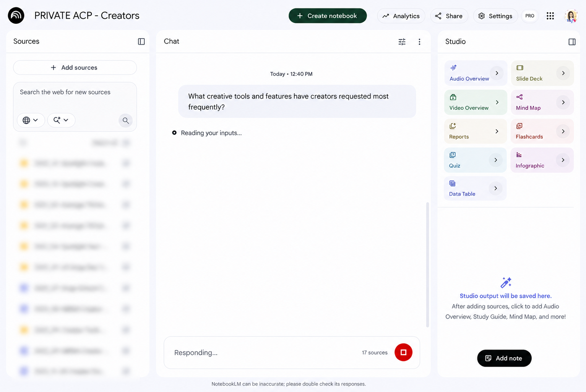Click the Chat panel vertical scrollbar
Screen dimensions: 586x392
pyautogui.click(x=427, y=264)
